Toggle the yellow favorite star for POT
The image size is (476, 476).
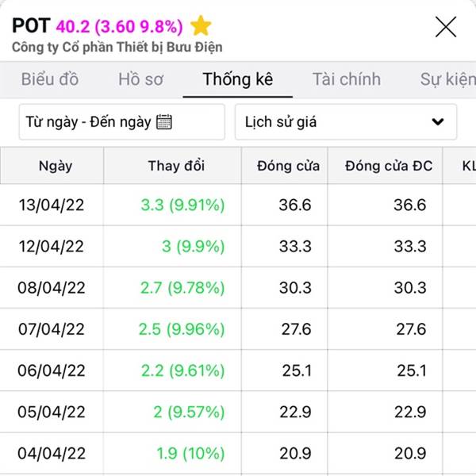[202, 26]
